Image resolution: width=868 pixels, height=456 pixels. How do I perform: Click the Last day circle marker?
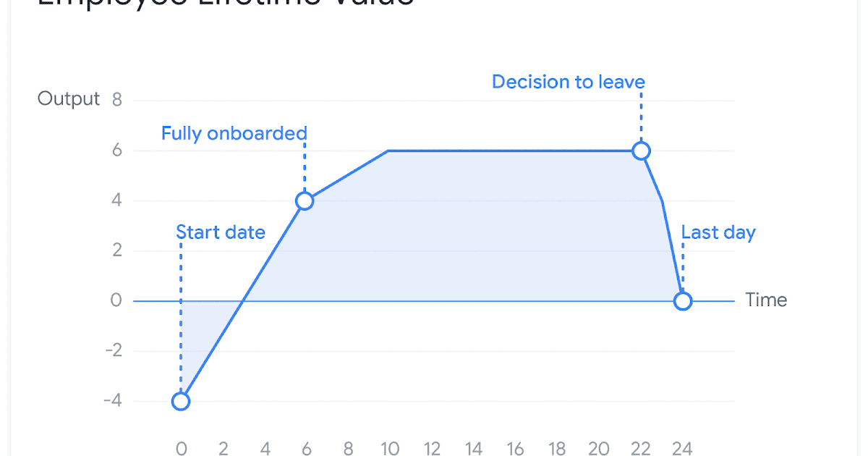(683, 301)
